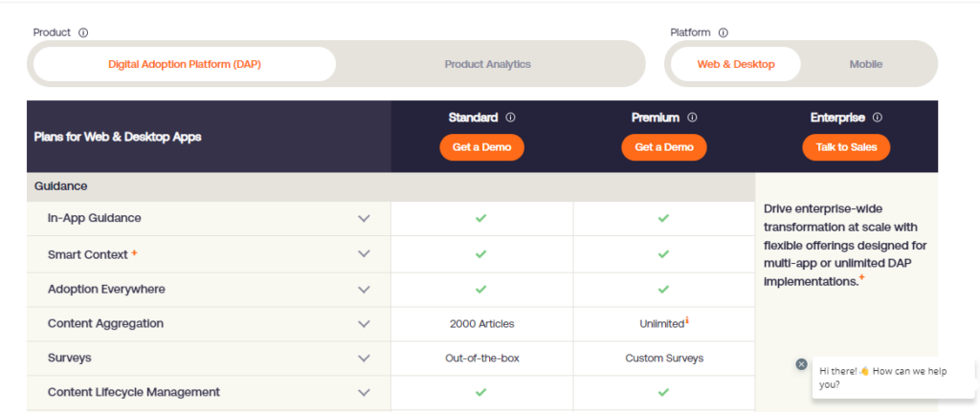980x412 pixels.
Task: Click the 'Premium' plan heading
Action: [655, 118]
